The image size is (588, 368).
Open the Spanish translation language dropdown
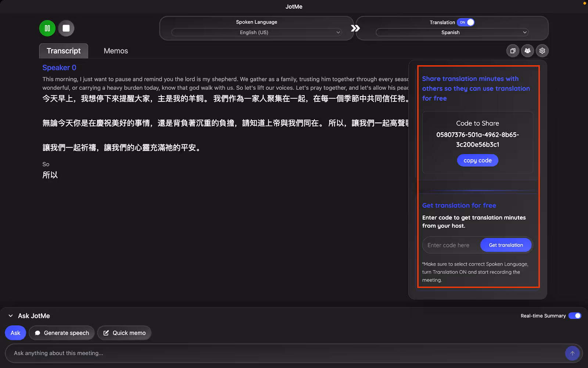pos(451,32)
